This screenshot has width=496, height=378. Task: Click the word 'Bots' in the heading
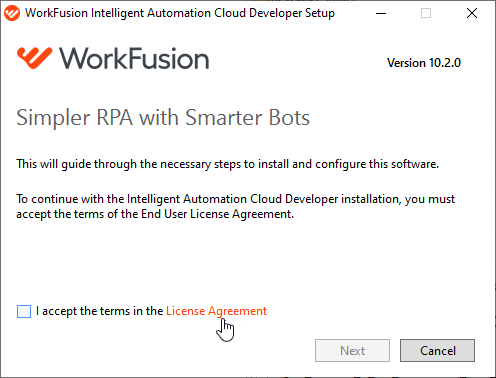[x=289, y=118]
